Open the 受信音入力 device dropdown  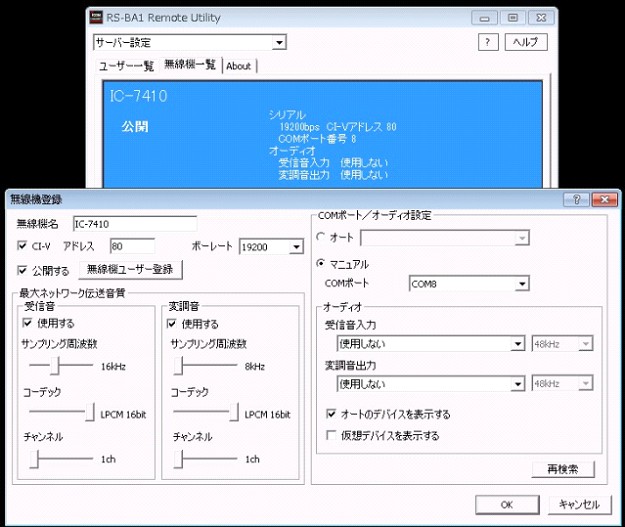tap(517, 344)
